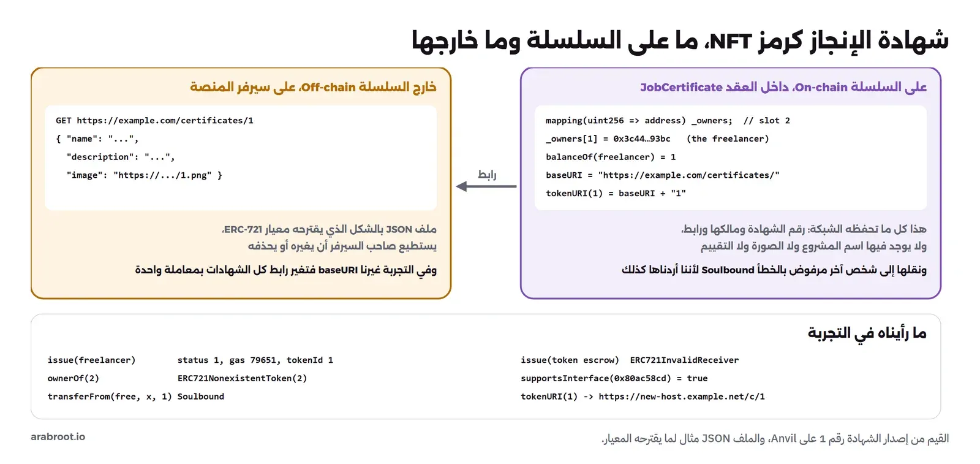Select the 'ERC721InvalidReceiver' error
Viewport: 980px width, 464px height.
(x=685, y=360)
